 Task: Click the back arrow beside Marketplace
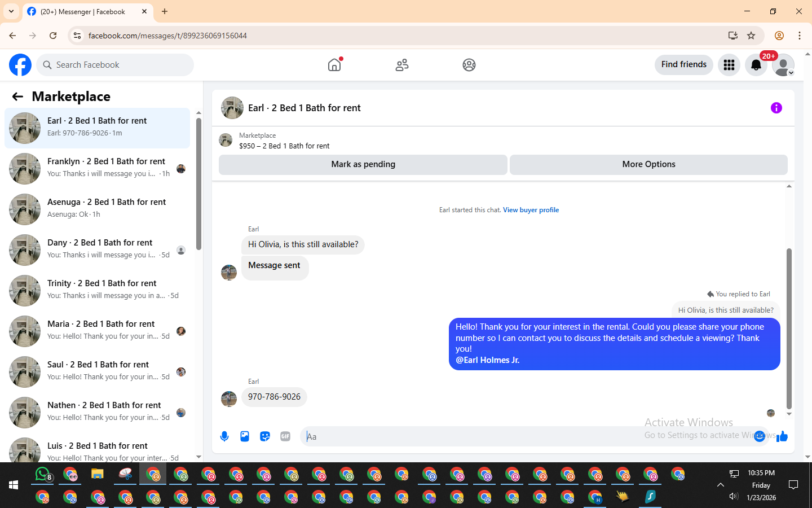17,97
